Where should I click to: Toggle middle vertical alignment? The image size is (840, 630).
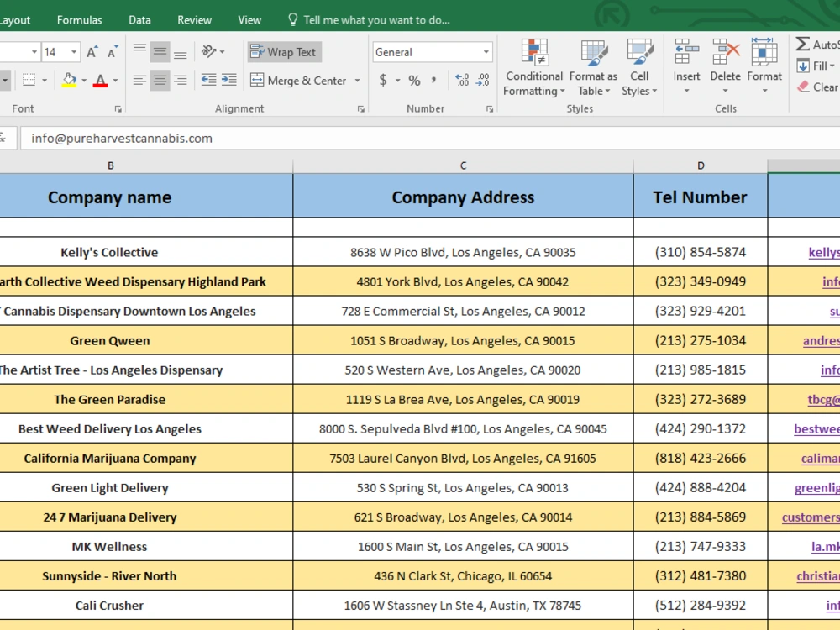(160, 52)
